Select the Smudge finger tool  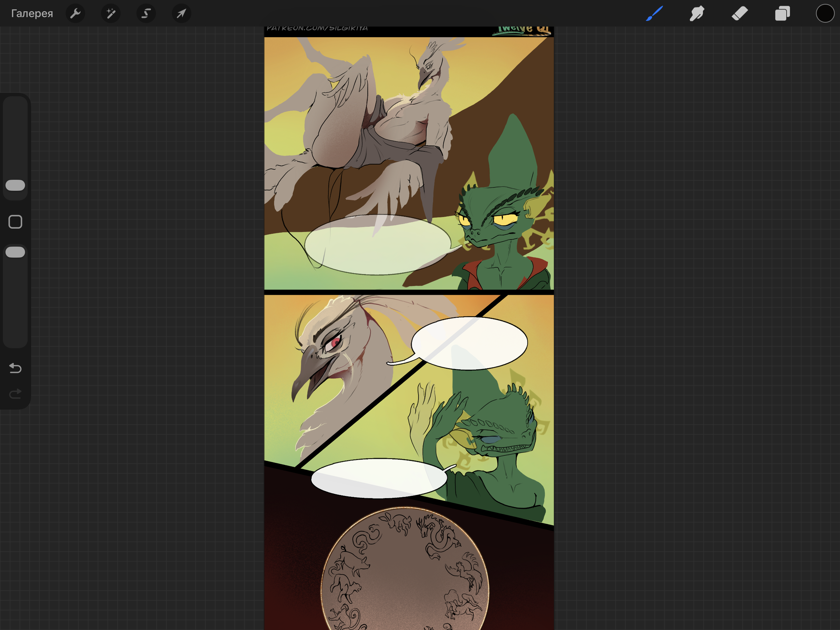[697, 14]
